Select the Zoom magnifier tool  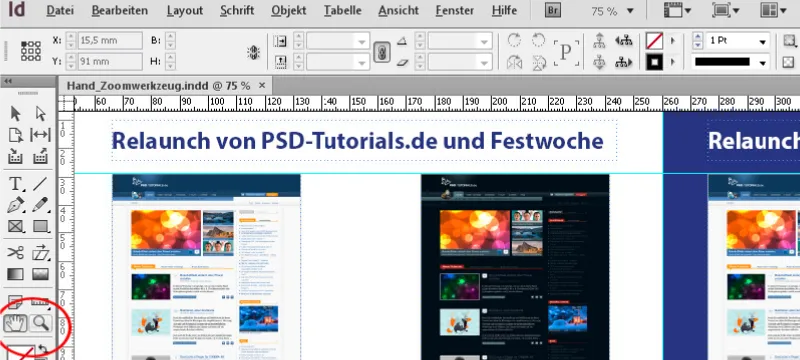(x=40, y=323)
